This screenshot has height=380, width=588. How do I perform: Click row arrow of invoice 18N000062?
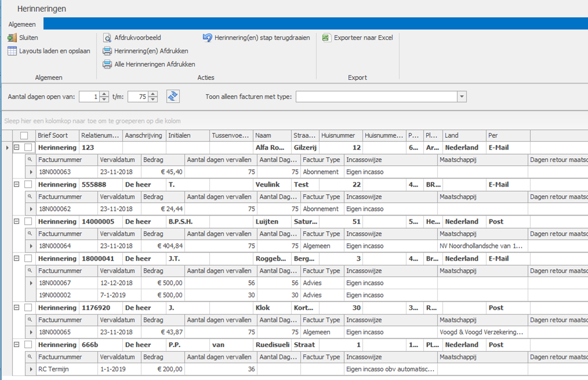tap(31, 209)
